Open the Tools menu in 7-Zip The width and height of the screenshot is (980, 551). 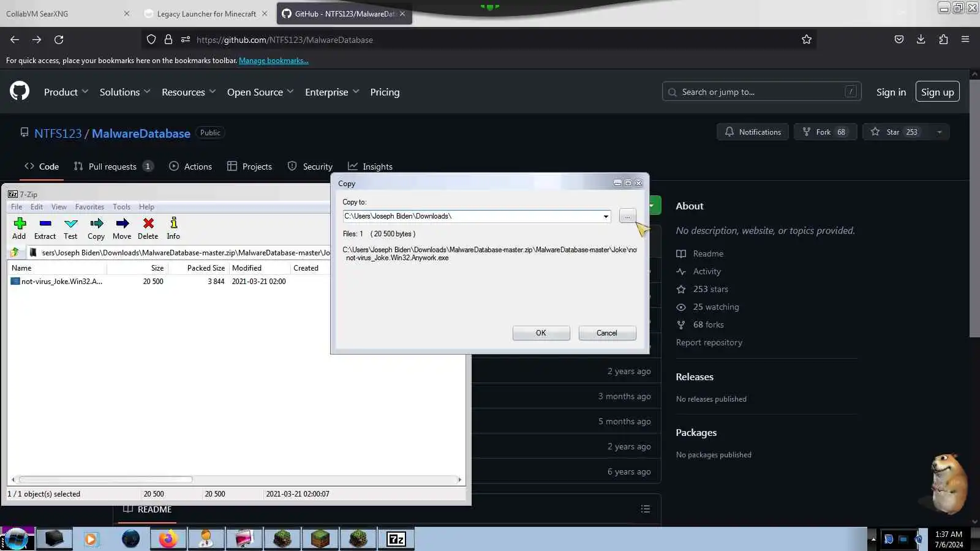[121, 207]
